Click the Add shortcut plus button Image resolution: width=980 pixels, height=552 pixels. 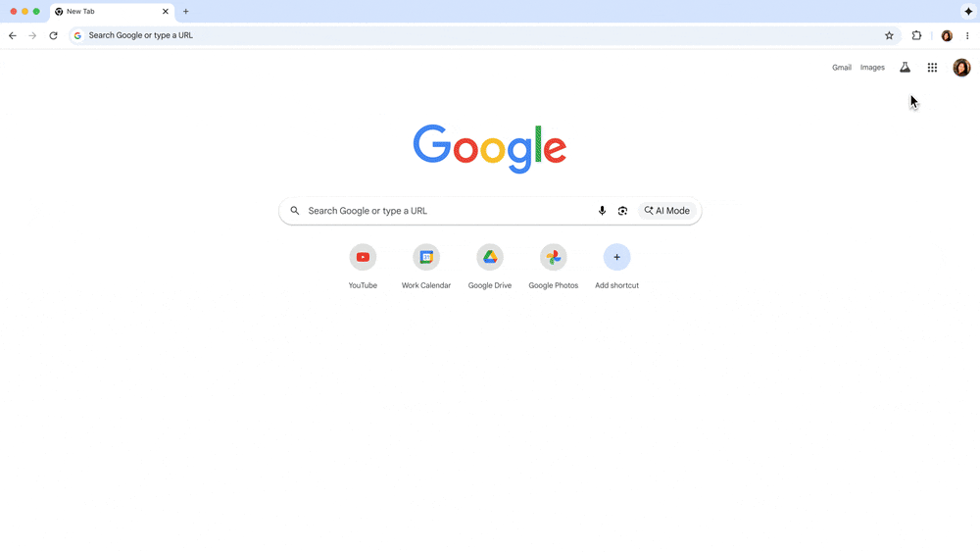616,257
